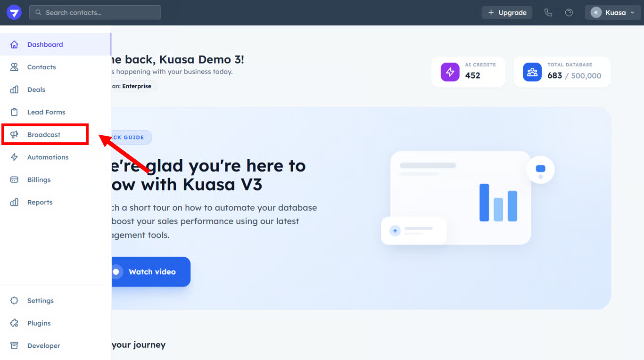This screenshot has height=360, width=644.
Task: Click the phone icon in header
Action: tap(548, 13)
